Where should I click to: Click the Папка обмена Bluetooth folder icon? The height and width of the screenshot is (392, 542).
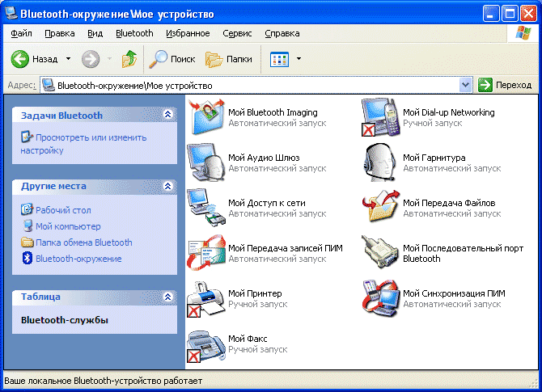point(28,242)
